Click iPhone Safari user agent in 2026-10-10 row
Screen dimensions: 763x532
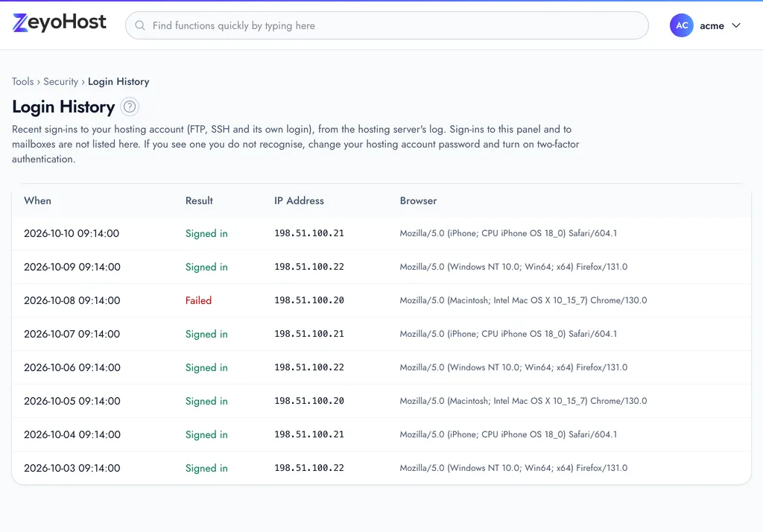click(508, 233)
